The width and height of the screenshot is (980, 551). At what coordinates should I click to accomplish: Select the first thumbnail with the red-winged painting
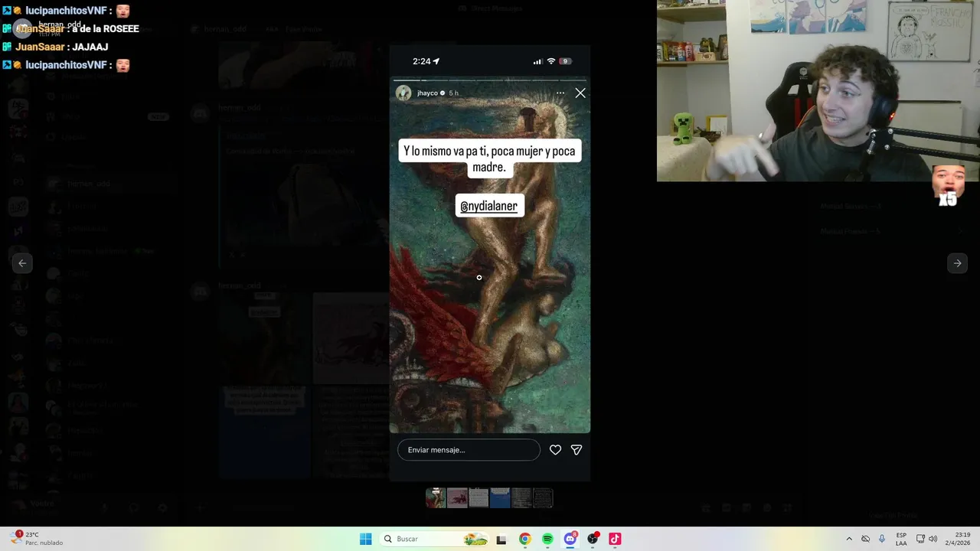coord(436,498)
